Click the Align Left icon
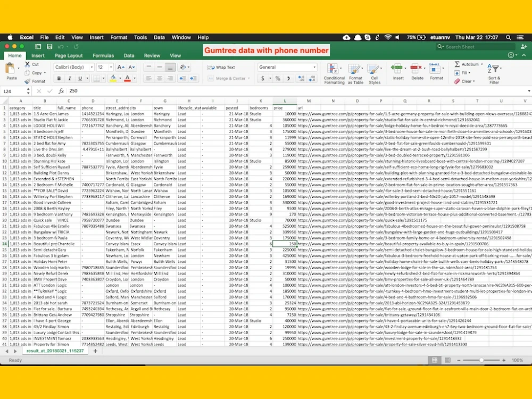The height and width of the screenshot is (399, 532). pyautogui.click(x=148, y=78)
